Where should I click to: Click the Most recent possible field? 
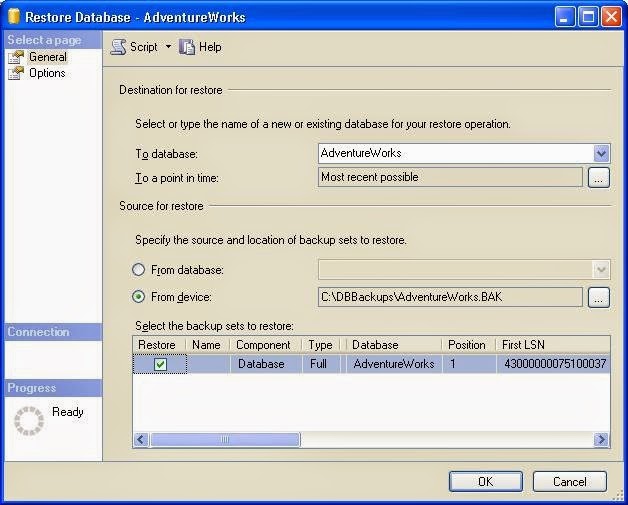pyautogui.click(x=450, y=177)
